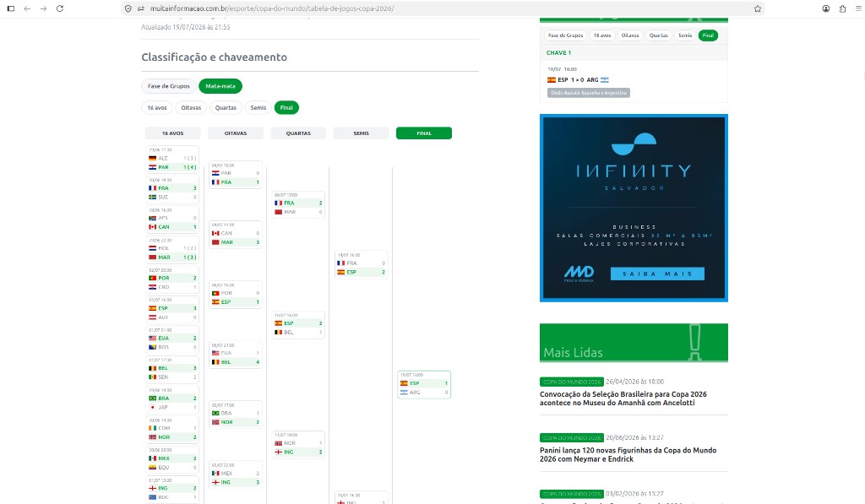
Task: Click the South Africa flag next to AFS
Action: [x=152, y=218]
